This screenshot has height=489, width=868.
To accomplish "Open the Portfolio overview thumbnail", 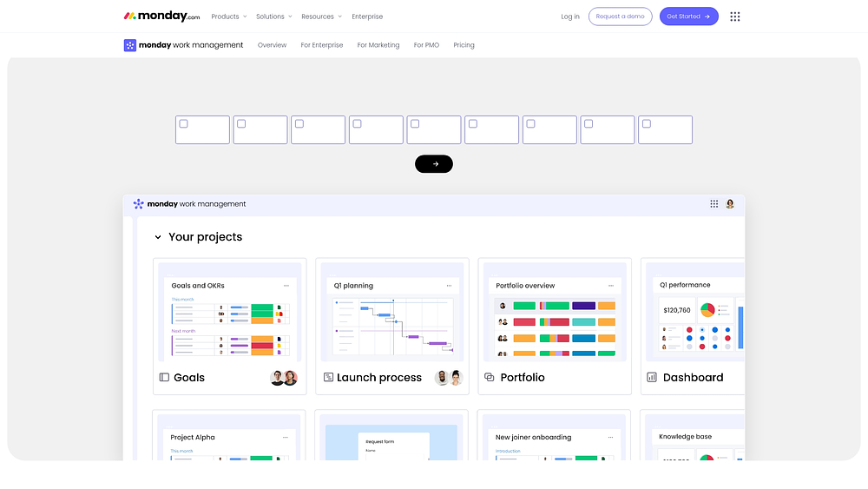I will 555,313.
